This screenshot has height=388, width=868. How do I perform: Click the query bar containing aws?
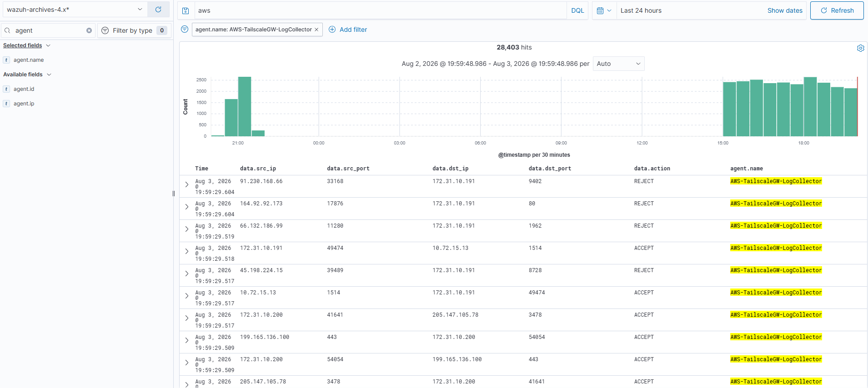tap(380, 10)
